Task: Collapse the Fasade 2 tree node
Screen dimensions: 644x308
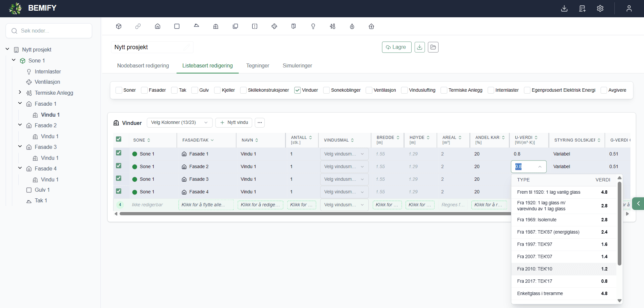Action: (x=20, y=125)
